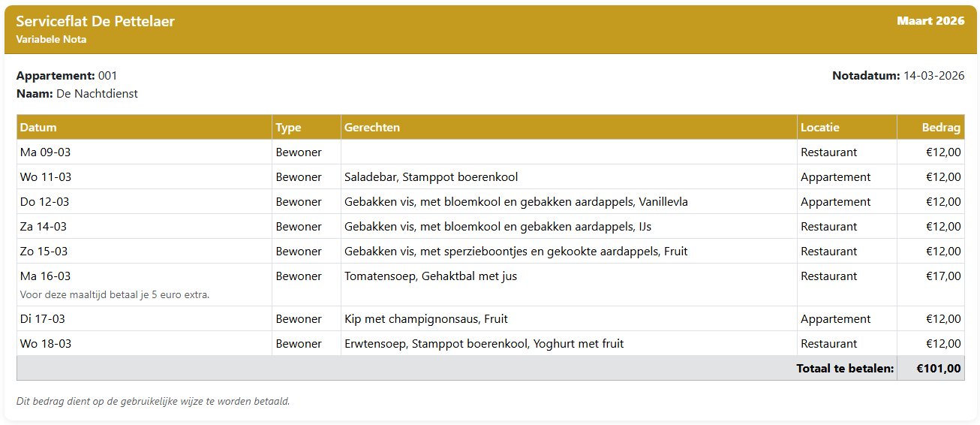Click the footer payment instruction note

(x=153, y=401)
